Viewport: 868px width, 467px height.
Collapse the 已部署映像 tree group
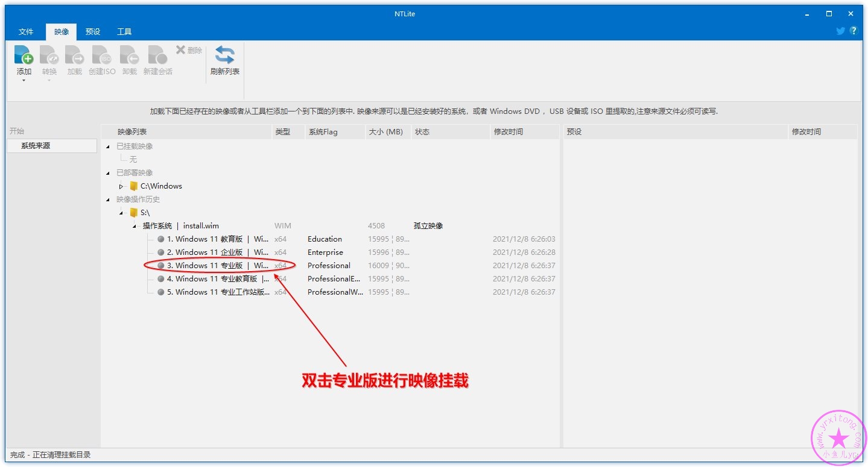click(108, 173)
